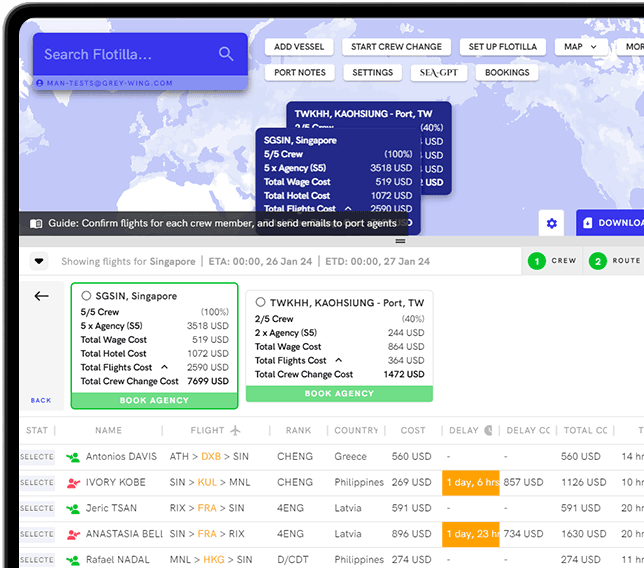The width and height of the screenshot is (644, 568).
Task: Toggle SELECTED status for ANASTASIA BELI
Action: [37, 534]
